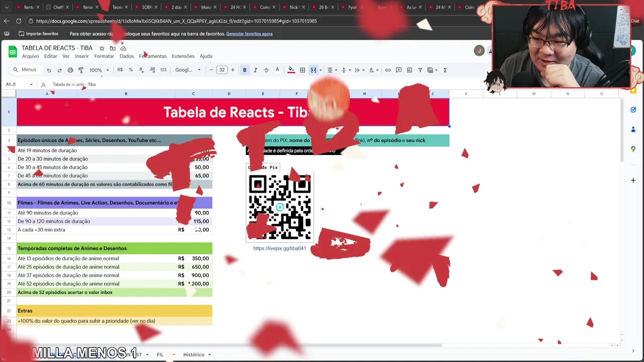Open the side panel plus add-ons icon
The height and width of the screenshot is (362, 644).
(x=633, y=180)
